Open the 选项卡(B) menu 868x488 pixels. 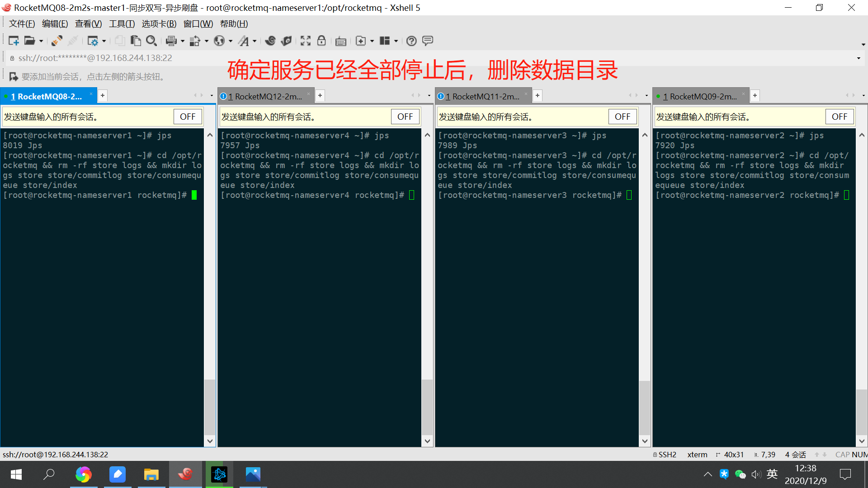pyautogui.click(x=159, y=24)
